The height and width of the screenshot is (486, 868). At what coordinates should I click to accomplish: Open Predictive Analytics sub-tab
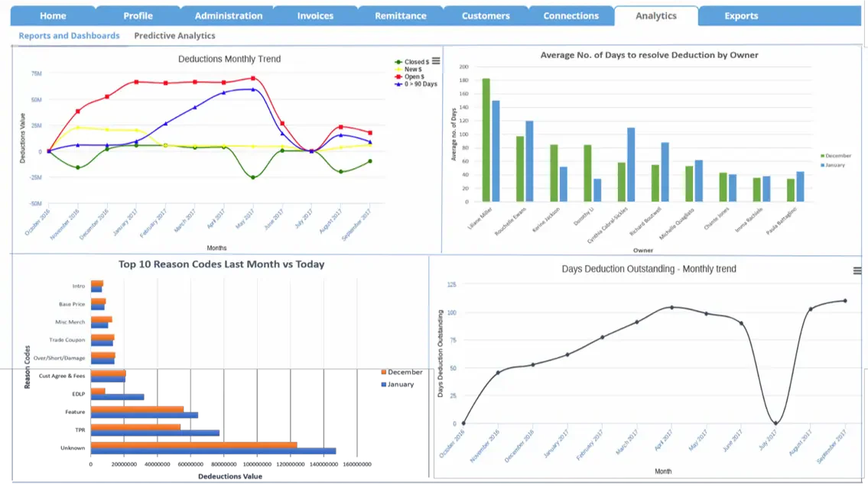174,35
